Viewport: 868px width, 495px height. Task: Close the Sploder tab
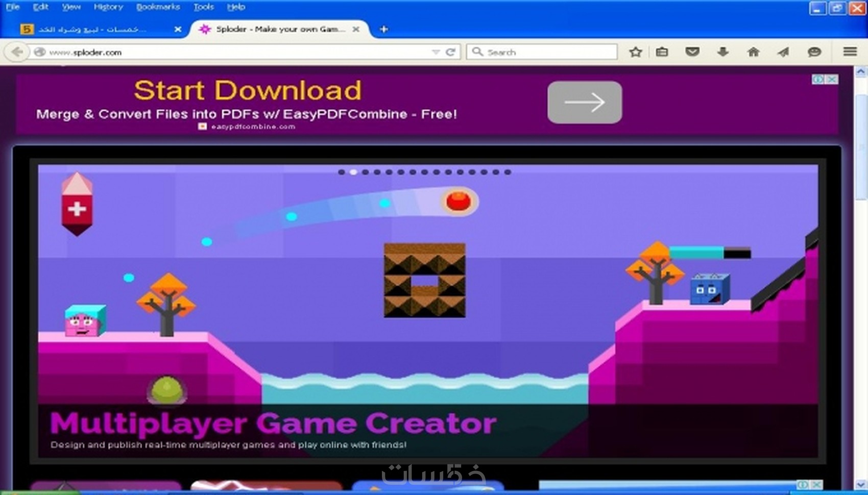356,29
